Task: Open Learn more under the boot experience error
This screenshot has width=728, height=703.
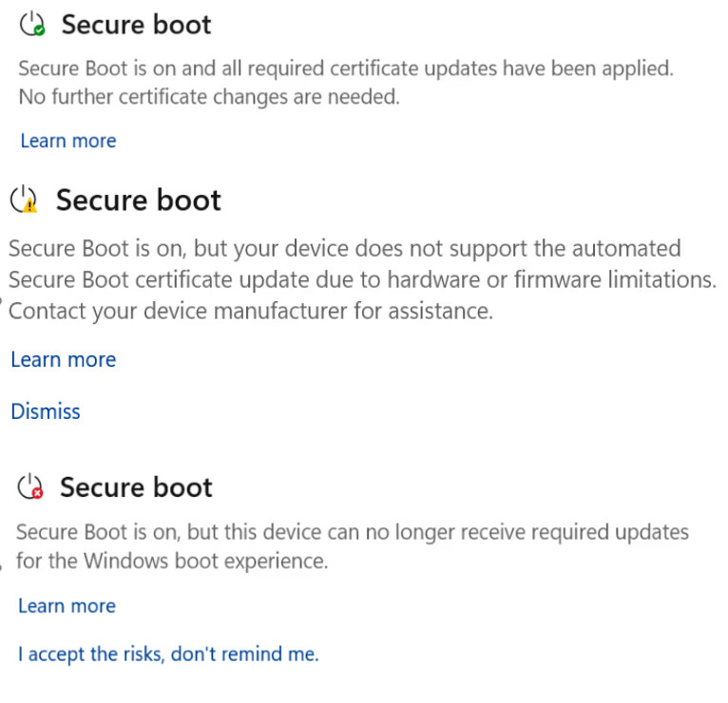Action: click(x=67, y=606)
